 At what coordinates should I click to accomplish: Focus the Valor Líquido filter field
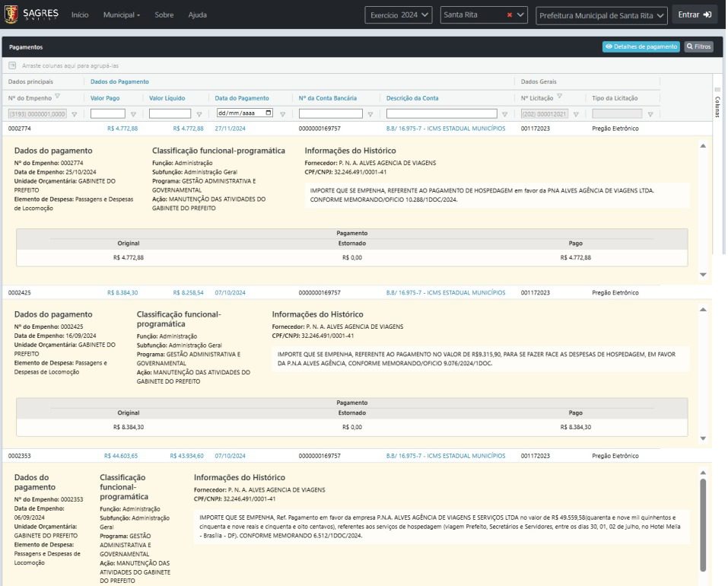(x=170, y=113)
